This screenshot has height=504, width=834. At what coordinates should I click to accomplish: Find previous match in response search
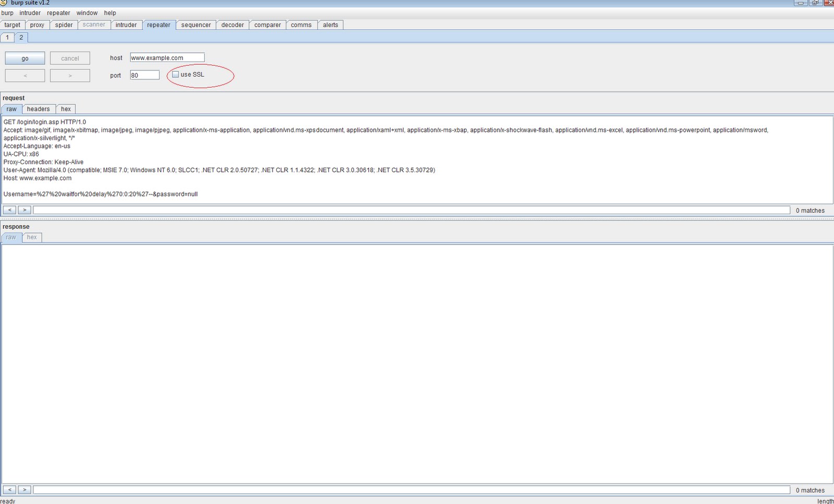tap(9, 490)
